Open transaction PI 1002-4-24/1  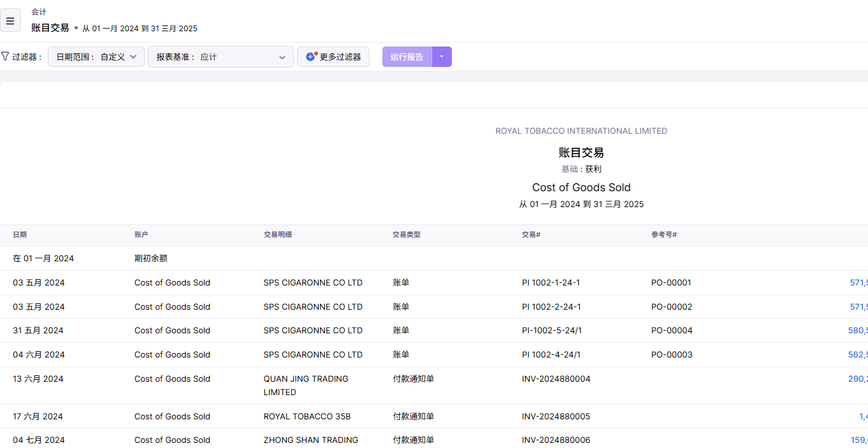tap(551, 354)
